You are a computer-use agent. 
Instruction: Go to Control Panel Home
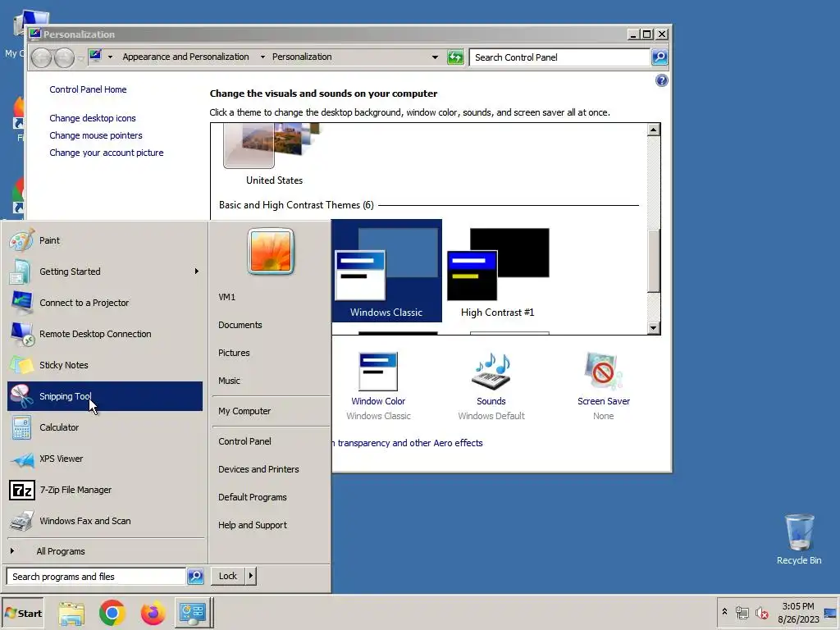88,89
